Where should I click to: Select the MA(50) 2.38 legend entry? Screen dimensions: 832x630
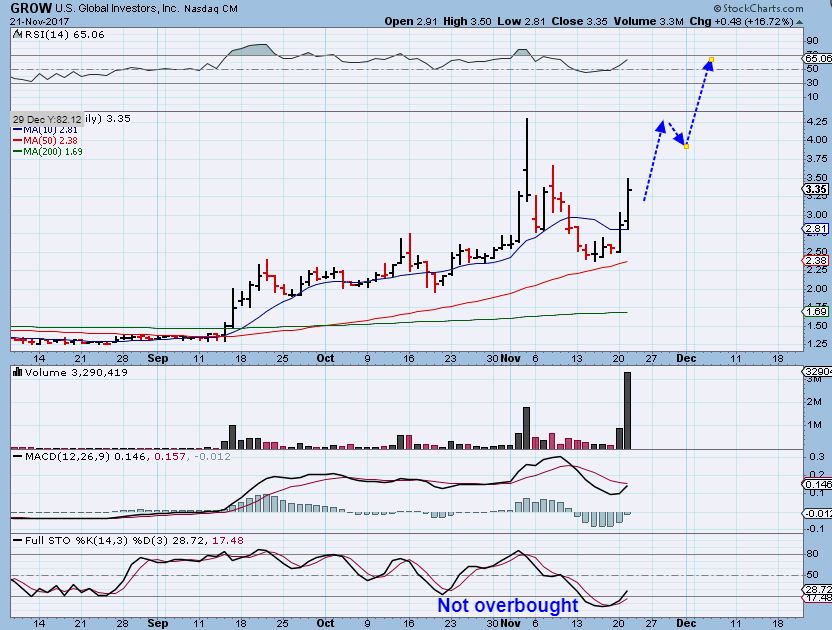coord(45,141)
